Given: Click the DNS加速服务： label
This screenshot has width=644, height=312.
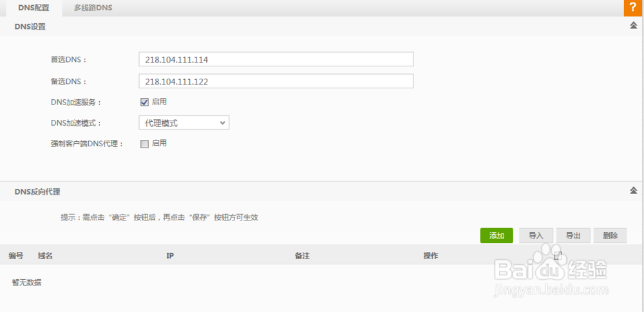Looking at the screenshot, I should pos(76,102).
